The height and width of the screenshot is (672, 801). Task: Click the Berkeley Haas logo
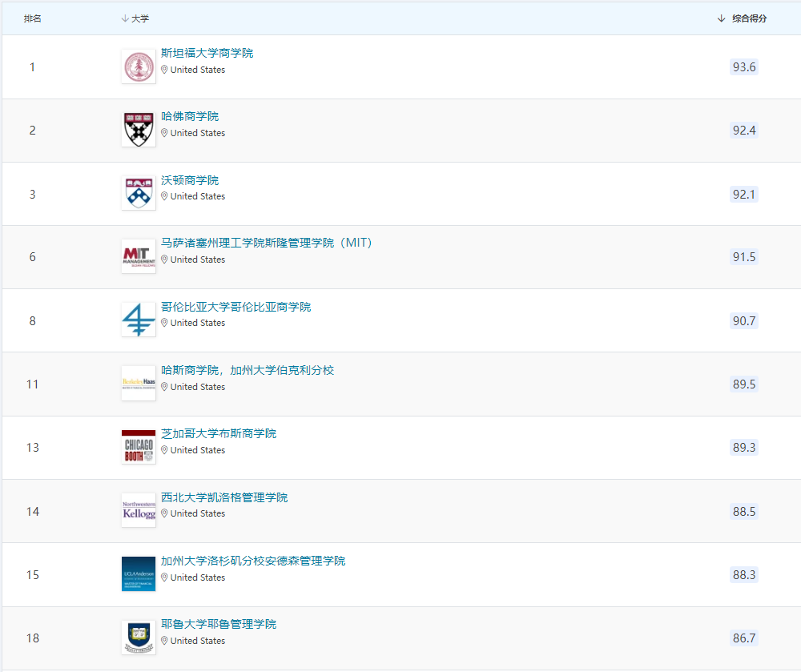click(x=138, y=383)
